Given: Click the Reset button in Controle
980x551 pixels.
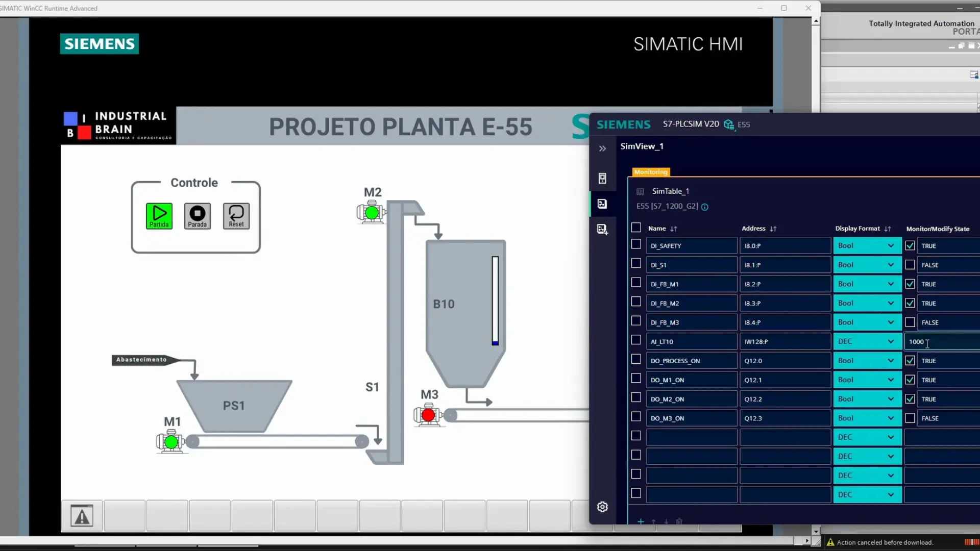Looking at the screenshot, I should click(236, 216).
